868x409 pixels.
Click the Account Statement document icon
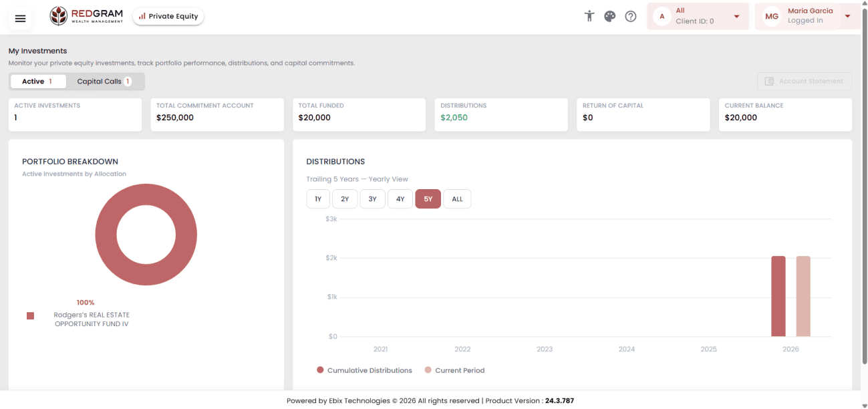[x=769, y=82]
